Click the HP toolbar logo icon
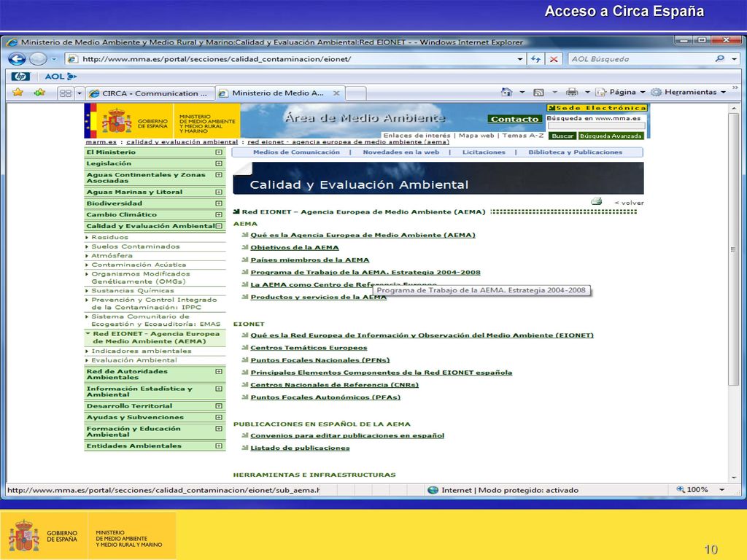This screenshot has width=747, height=560. pos(20,76)
